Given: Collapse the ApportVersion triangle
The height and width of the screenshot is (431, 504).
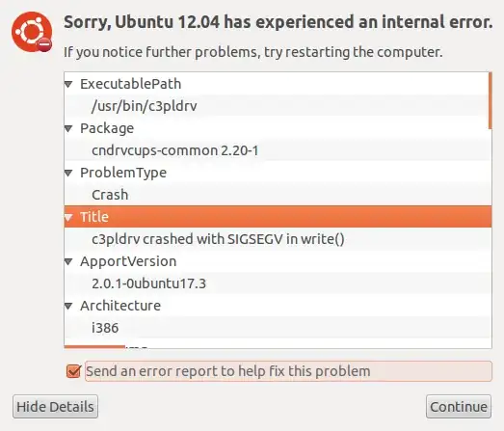Looking at the screenshot, I should (x=68, y=262).
